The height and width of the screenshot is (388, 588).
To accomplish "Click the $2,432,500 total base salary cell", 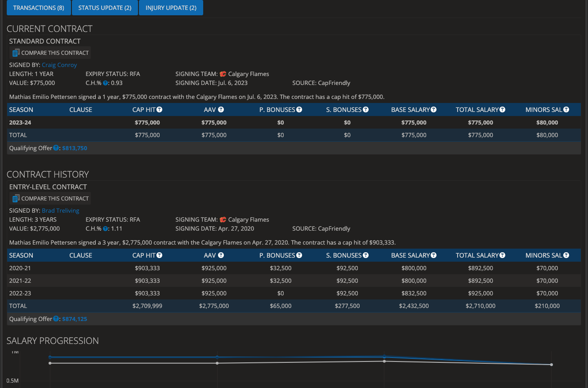I will (414, 306).
